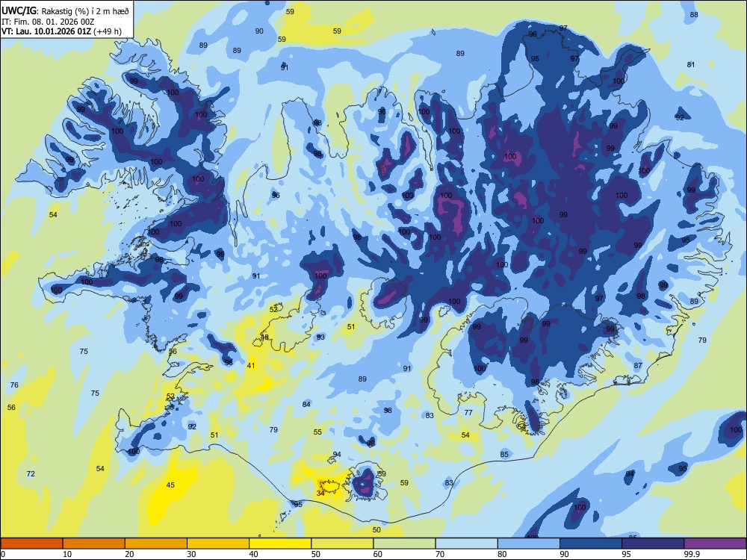Click the 60–70 pale green legend swatch
The height and width of the screenshot is (560, 747).
click(x=404, y=544)
